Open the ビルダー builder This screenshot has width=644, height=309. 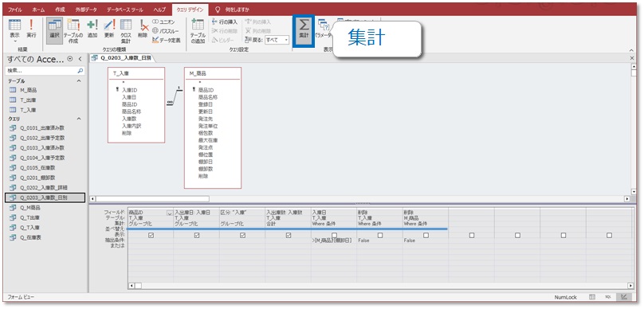click(223, 40)
